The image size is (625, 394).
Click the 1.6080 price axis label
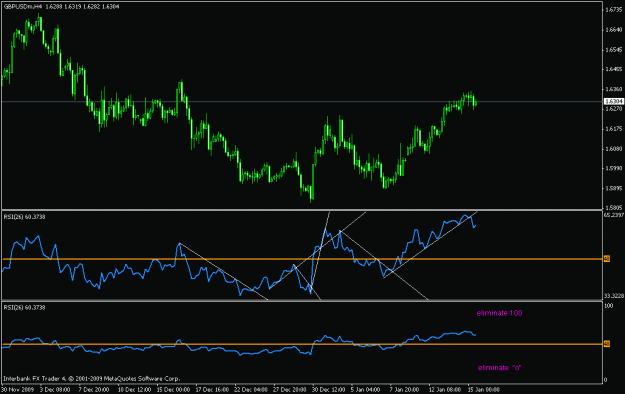(614, 149)
